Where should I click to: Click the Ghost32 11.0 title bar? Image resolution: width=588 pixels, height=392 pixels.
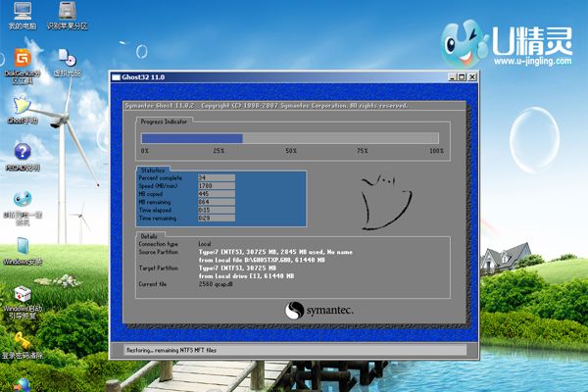click(x=274, y=76)
